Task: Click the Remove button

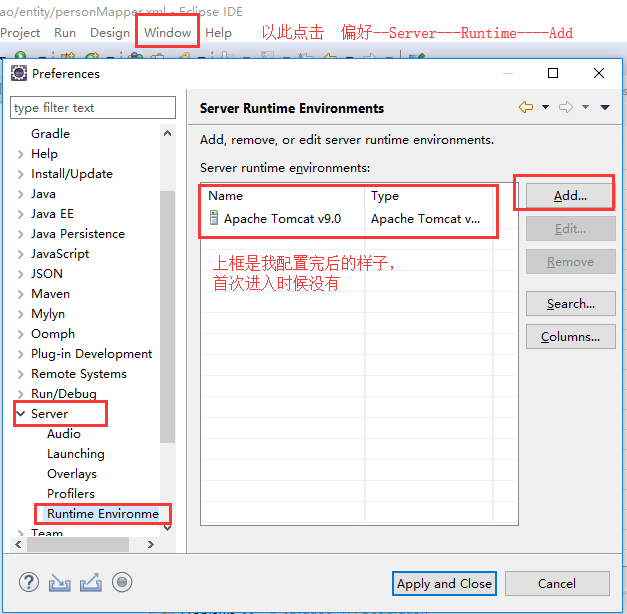Action: (x=570, y=262)
